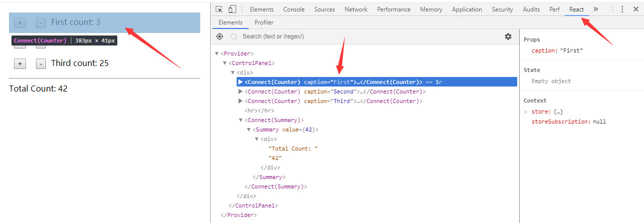The width and height of the screenshot is (644, 223).
Task: Click the State Empty object text
Action: (551, 81)
